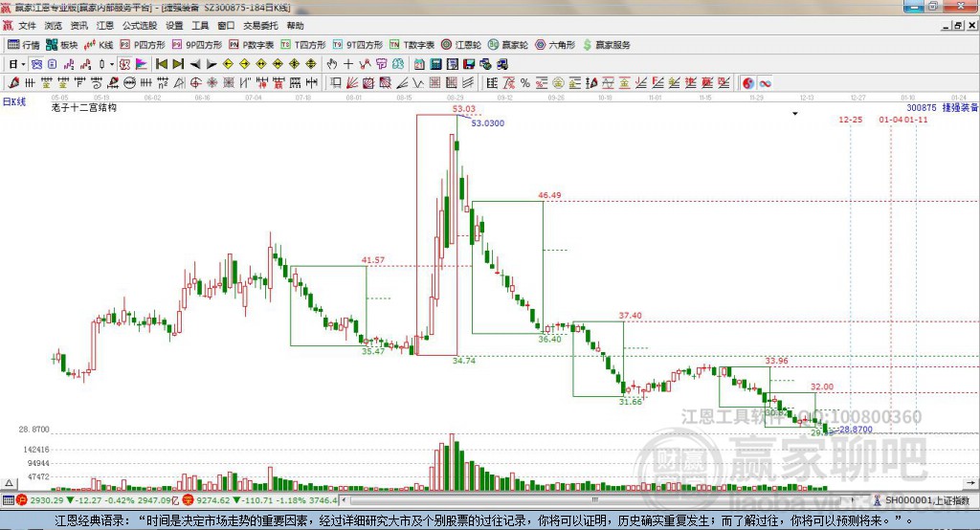This screenshot has height=530, width=980.
Task: Open the calendar icon in toolbar
Action: 419,64
